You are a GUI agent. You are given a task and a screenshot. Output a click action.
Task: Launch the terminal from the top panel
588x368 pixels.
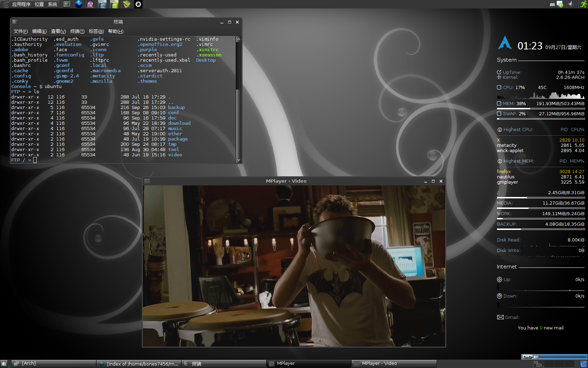point(67,4)
